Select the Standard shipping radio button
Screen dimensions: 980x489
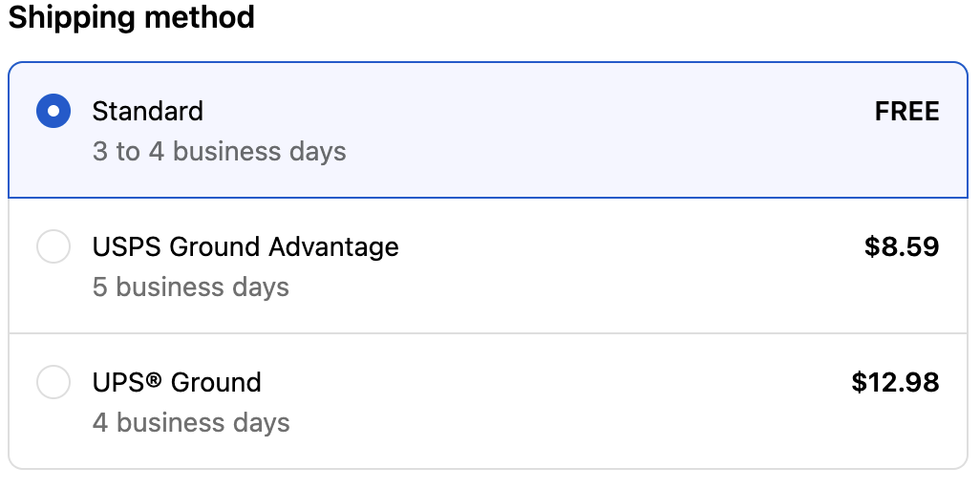[53, 112]
